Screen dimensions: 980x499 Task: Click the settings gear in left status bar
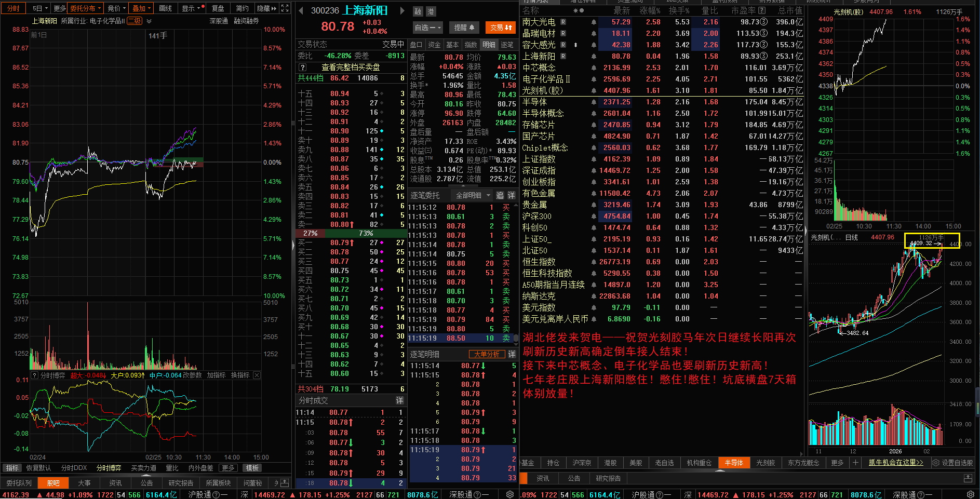pos(509,495)
